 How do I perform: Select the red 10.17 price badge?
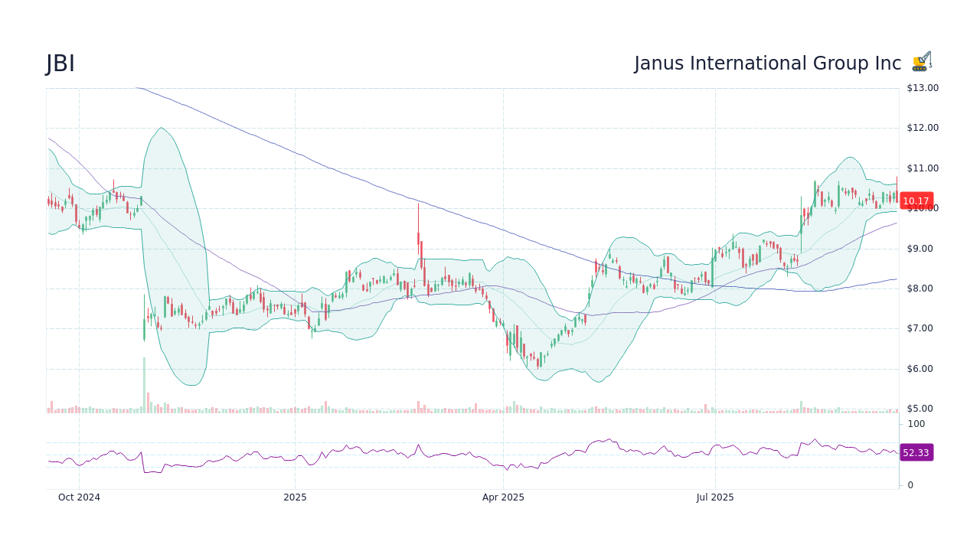(916, 201)
